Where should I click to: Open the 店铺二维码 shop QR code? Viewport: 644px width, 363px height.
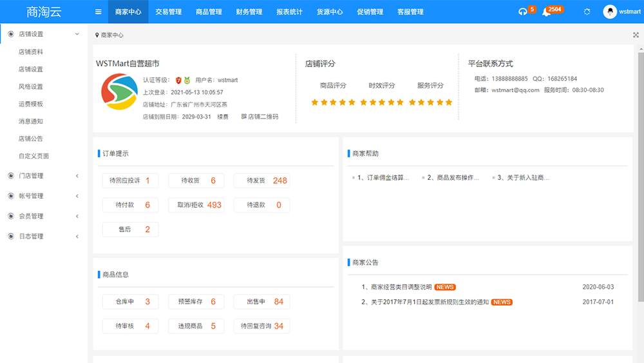pos(260,117)
